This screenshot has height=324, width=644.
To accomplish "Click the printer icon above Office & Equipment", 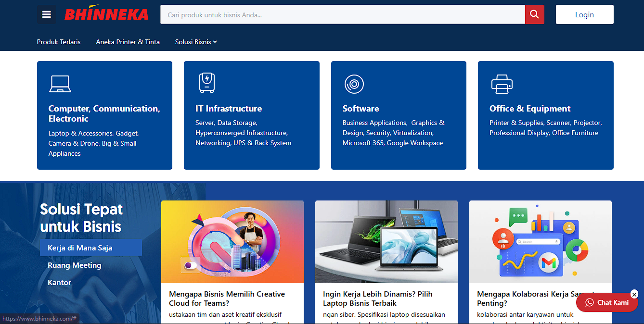I will pyautogui.click(x=502, y=84).
